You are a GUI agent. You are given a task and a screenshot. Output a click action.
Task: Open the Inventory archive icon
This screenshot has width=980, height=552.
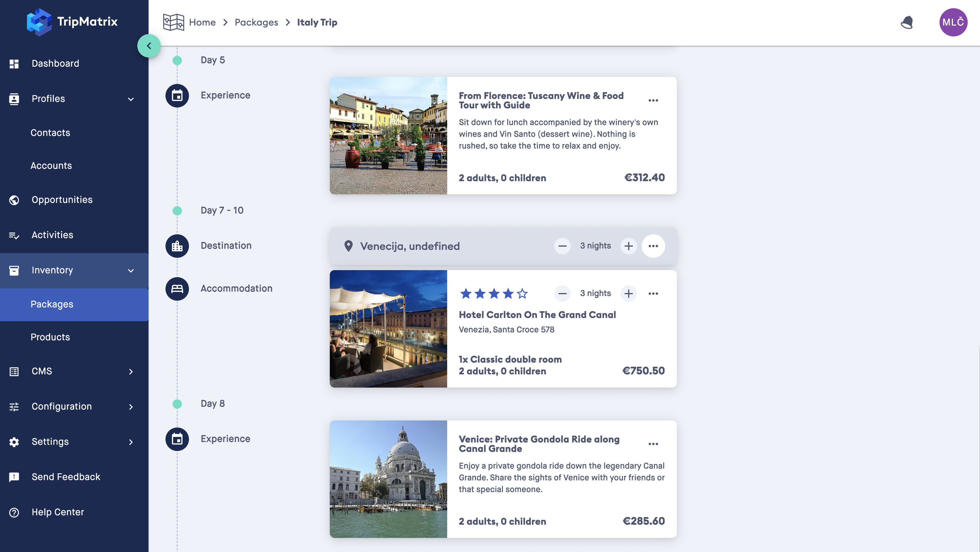pos(14,270)
